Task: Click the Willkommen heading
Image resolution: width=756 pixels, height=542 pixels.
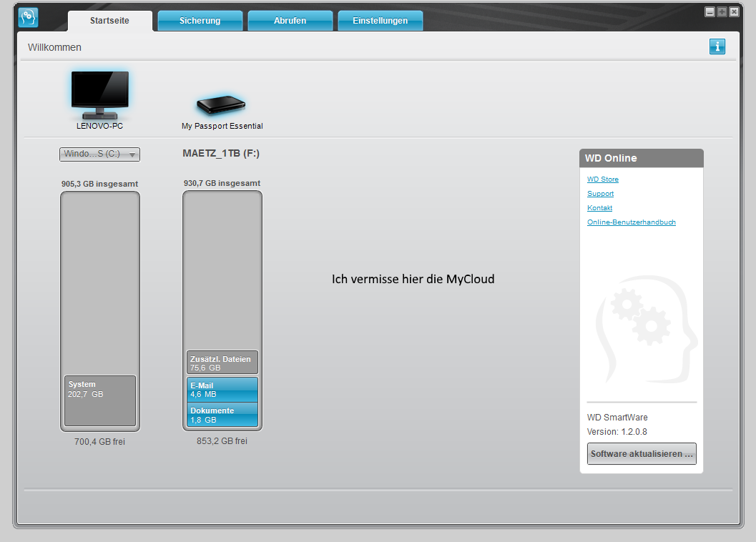Action: click(54, 47)
